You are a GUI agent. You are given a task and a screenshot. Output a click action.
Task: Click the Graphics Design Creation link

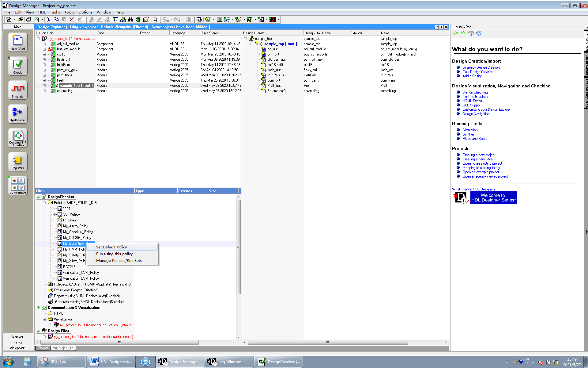pyautogui.click(x=481, y=67)
